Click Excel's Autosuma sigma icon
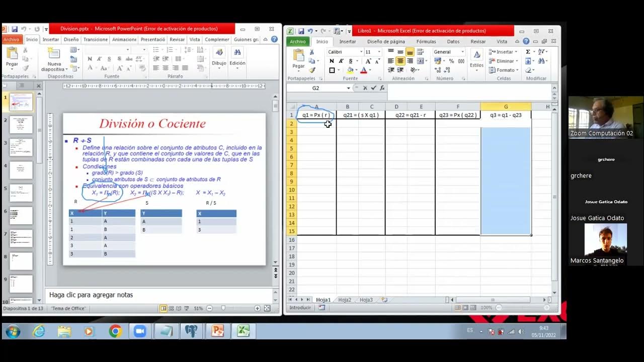 pos(528,52)
